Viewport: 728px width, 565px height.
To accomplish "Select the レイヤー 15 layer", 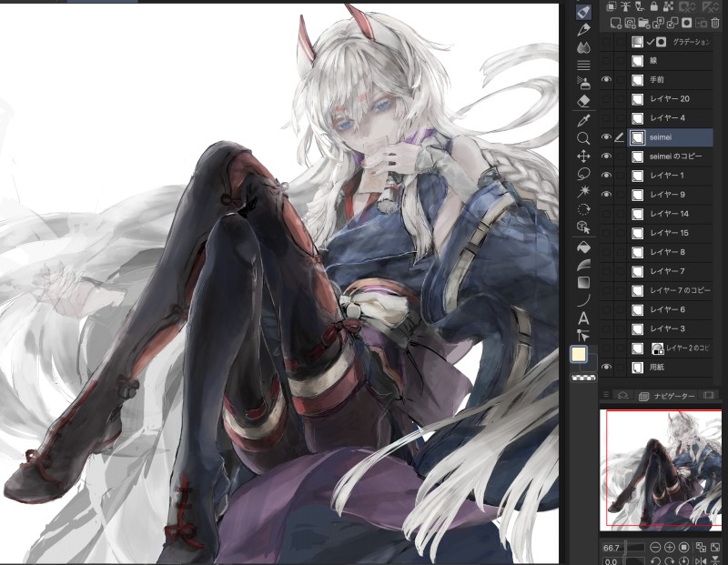I will 671,233.
